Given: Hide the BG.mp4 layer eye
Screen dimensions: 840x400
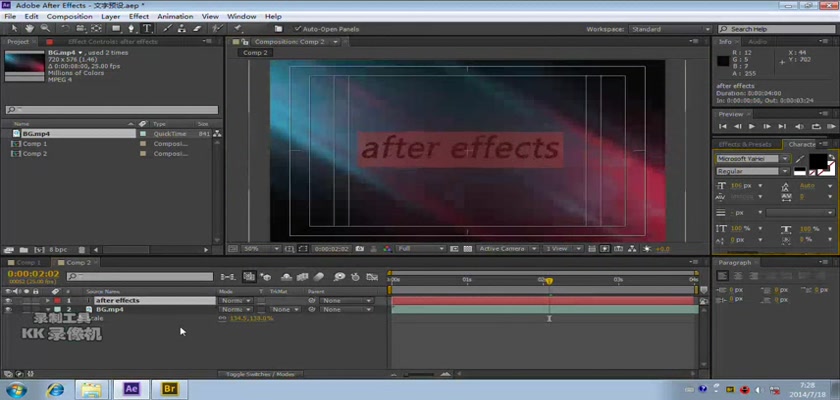Looking at the screenshot, I should click(x=8, y=310).
